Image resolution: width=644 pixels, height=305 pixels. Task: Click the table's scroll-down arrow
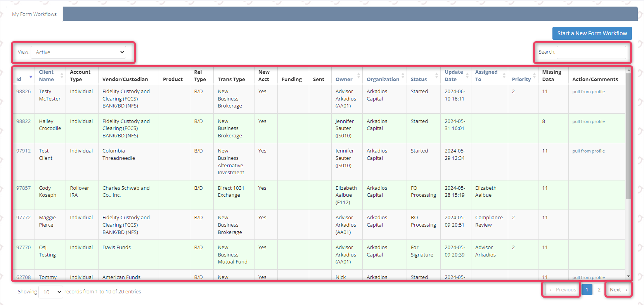[x=628, y=276]
